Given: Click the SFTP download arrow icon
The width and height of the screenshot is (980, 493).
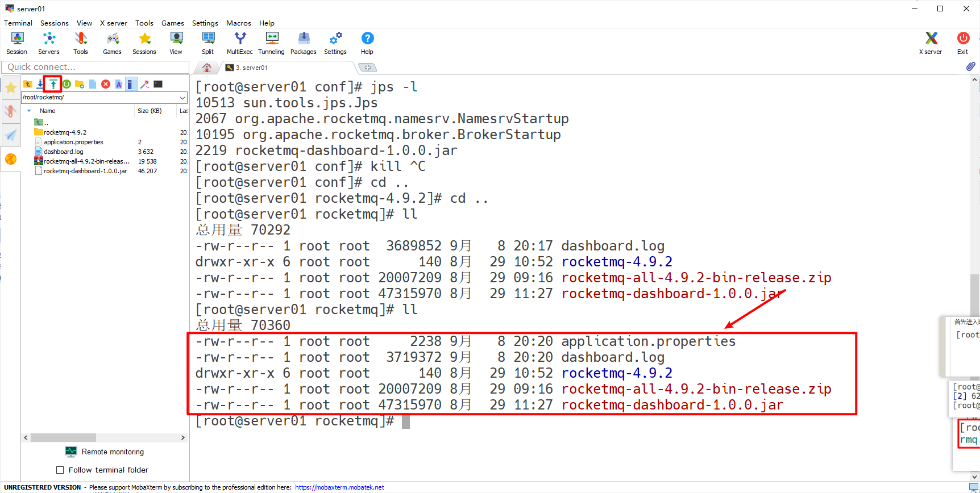Looking at the screenshot, I should (x=40, y=84).
